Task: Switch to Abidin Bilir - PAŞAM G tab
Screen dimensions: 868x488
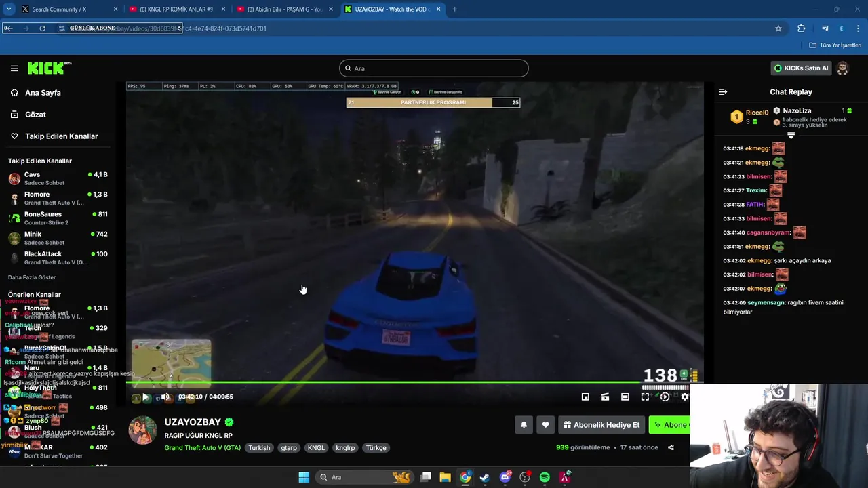Action: [x=284, y=9]
